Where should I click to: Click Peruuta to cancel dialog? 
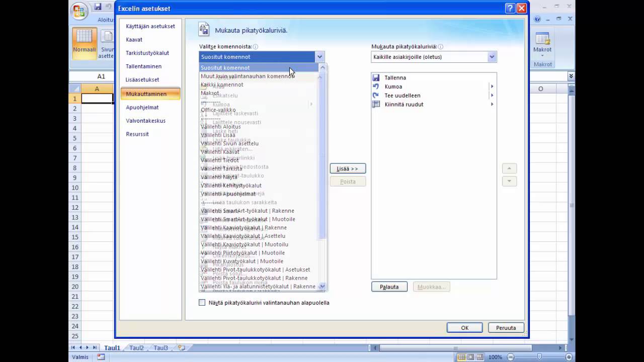(x=506, y=328)
